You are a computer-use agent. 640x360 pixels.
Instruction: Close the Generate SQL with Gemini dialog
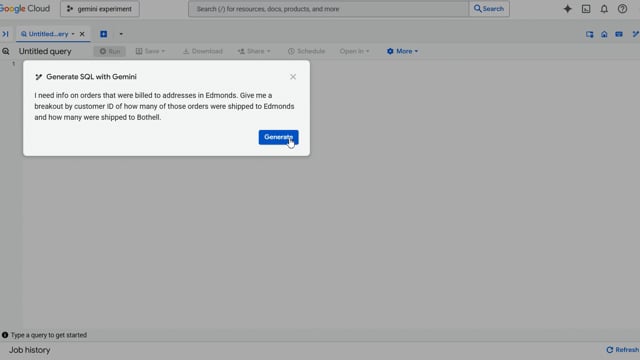(293, 77)
